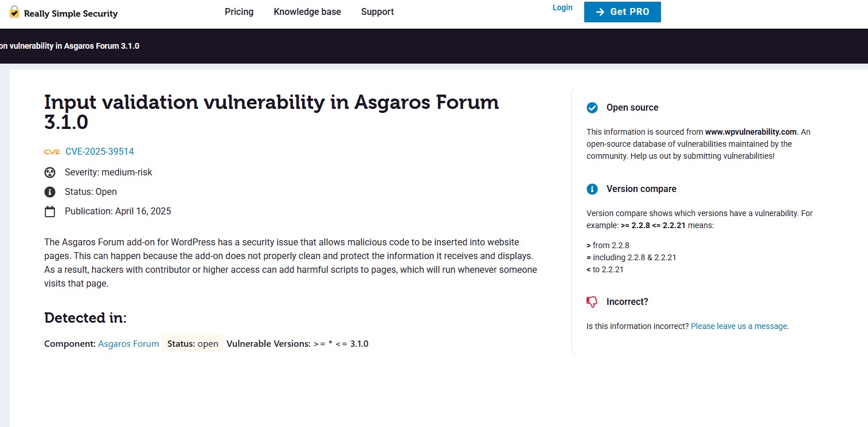Click the status info circle icon

[50, 192]
